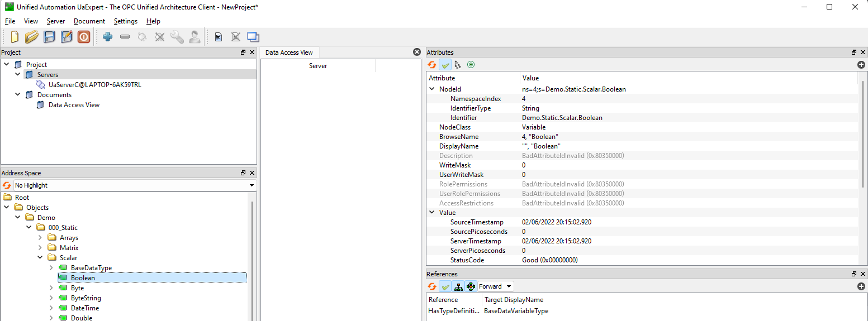Click the green circle icon in Attributes toolbar
This screenshot has width=868, height=321.
point(471,65)
